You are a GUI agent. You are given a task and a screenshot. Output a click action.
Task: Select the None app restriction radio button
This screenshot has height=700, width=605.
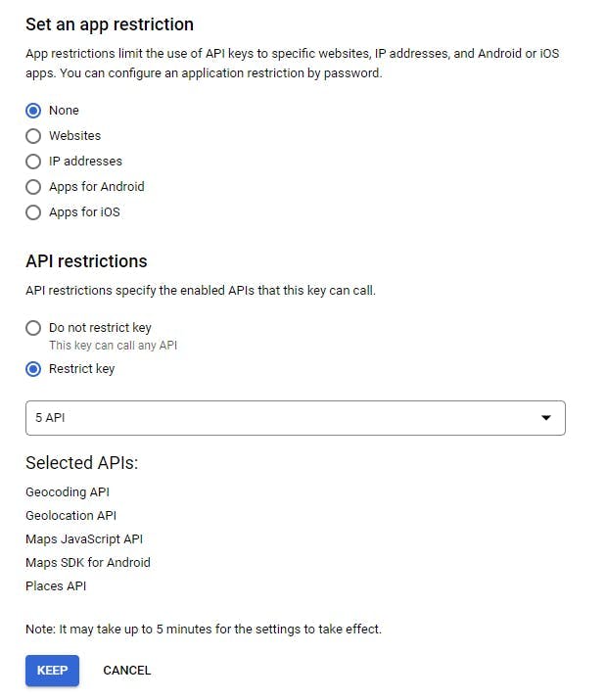(33, 111)
